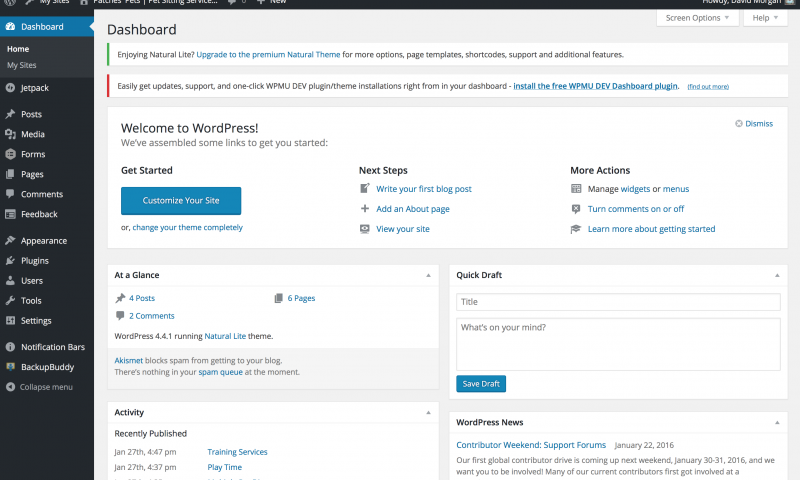This screenshot has height=480, width=800.
Task: Open Upgrade to the premium Natural Theme link
Action: pyautogui.click(x=268, y=55)
